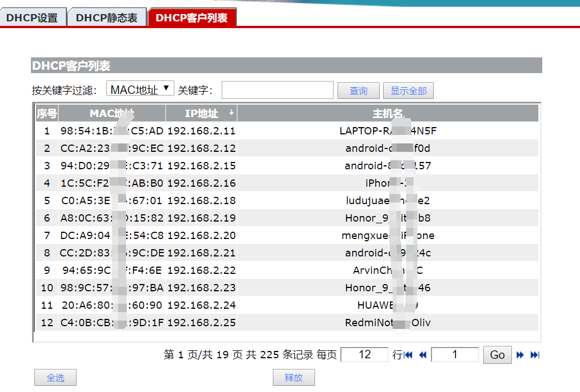
Task: Select the DHCP客户列表 tab
Action: [x=192, y=17]
